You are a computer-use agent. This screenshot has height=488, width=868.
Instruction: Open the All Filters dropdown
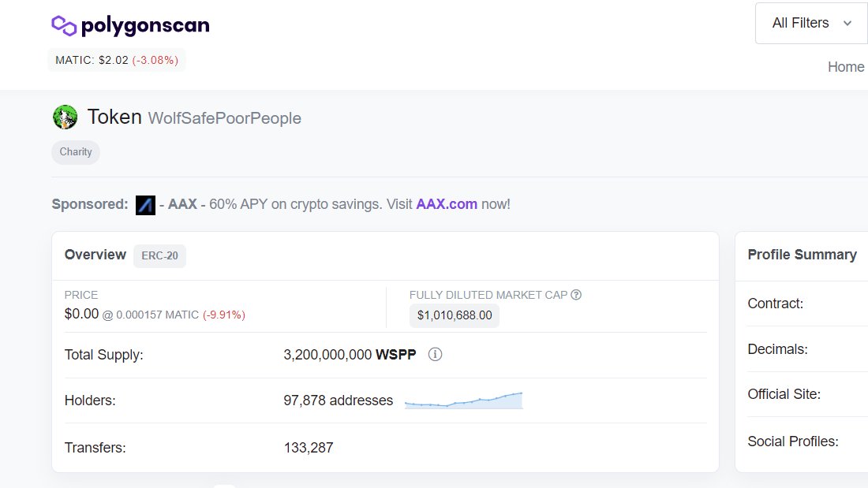pyautogui.click(x=811, y=23)
